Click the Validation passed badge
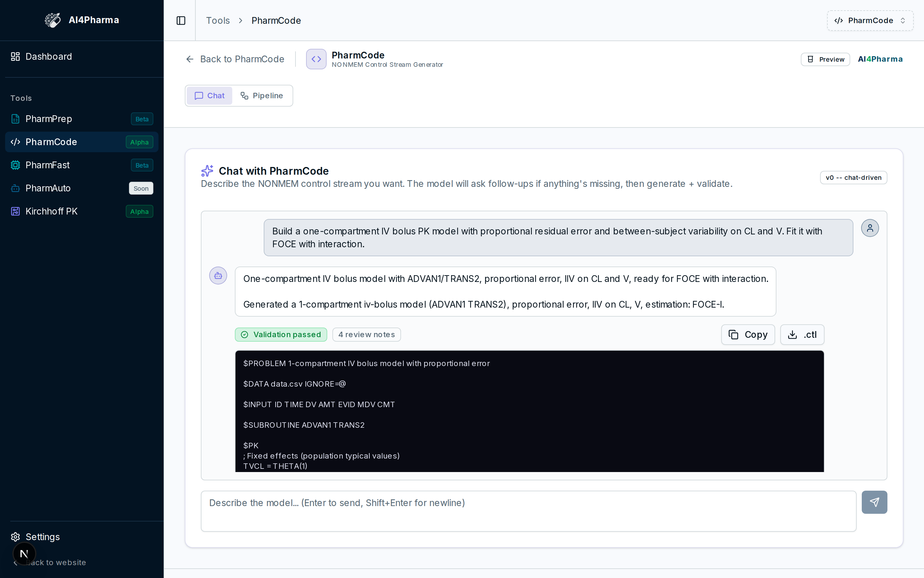The width and height of the screenshot is (924, 578). pyautogui.click(x=281, y=335)
